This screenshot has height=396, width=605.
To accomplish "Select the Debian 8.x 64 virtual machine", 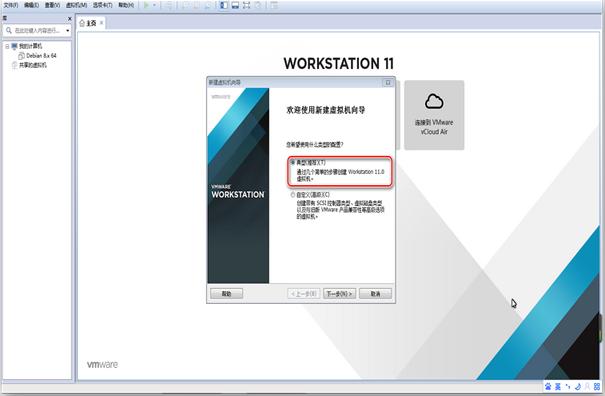I will (x=37, y=56).
